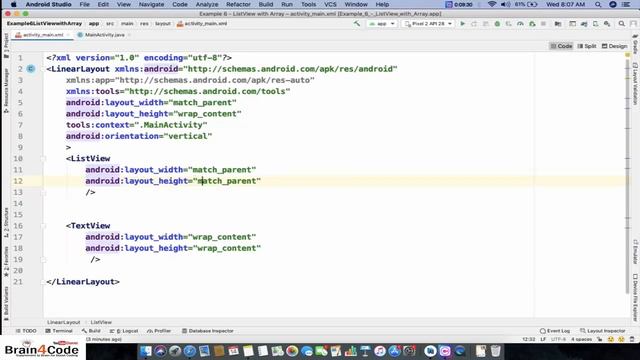The width and height of the screenshot is (640, 360).
Task: Open the Refactor menu
Action: point(238,4)
